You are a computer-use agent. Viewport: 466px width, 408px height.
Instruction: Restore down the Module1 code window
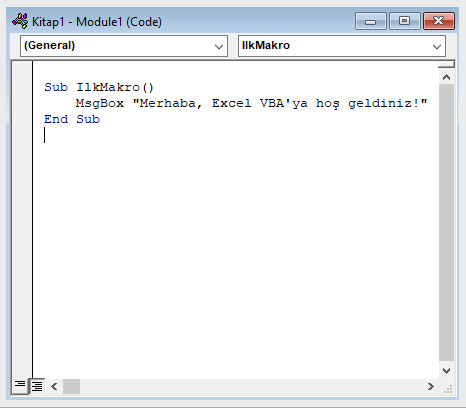[x=405, y=21]
